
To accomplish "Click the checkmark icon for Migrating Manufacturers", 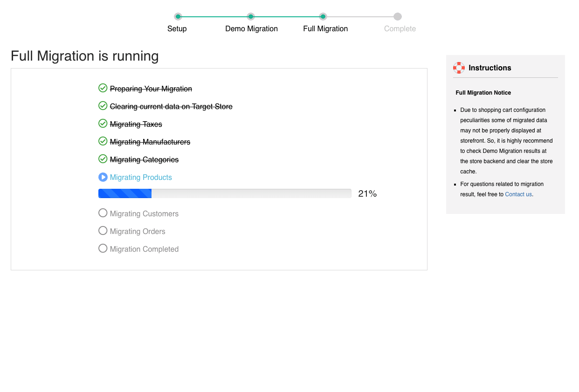I will (103, 141).
